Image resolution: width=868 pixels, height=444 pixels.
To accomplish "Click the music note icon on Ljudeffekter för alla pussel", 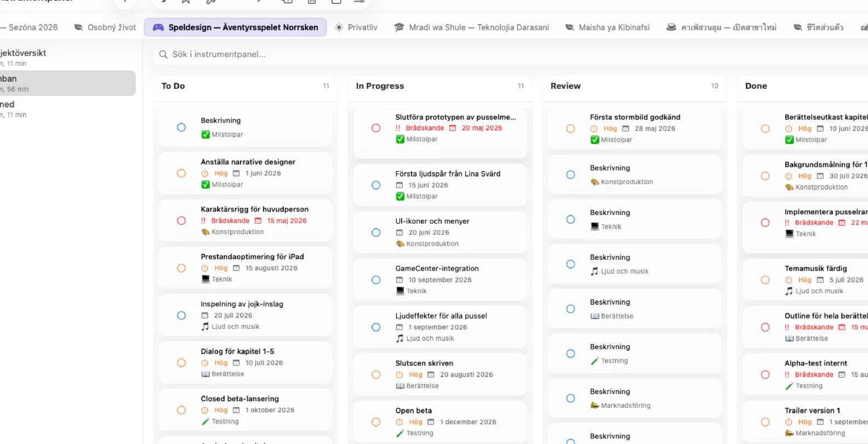I will (400, 338).
